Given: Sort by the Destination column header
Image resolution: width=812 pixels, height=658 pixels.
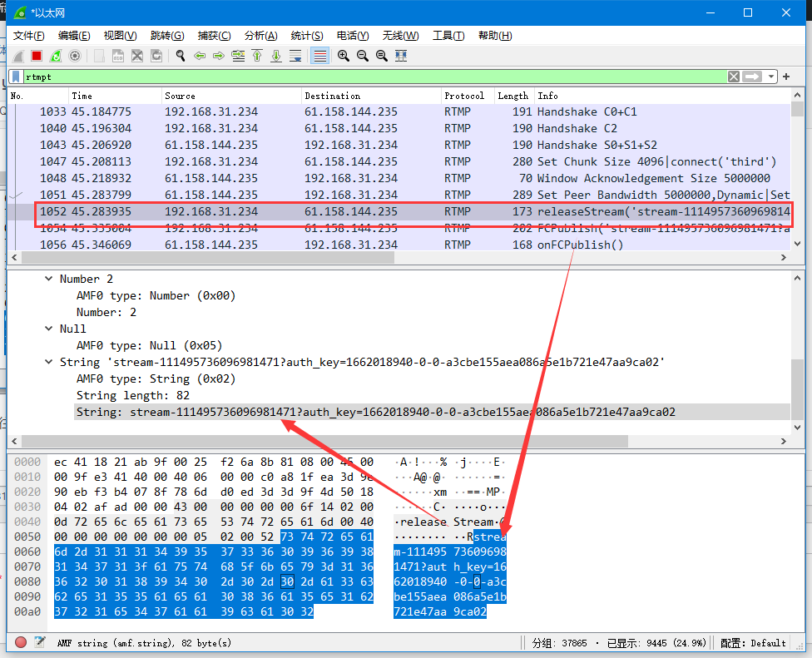Looking at the screenshot, I should coord(371,96).
